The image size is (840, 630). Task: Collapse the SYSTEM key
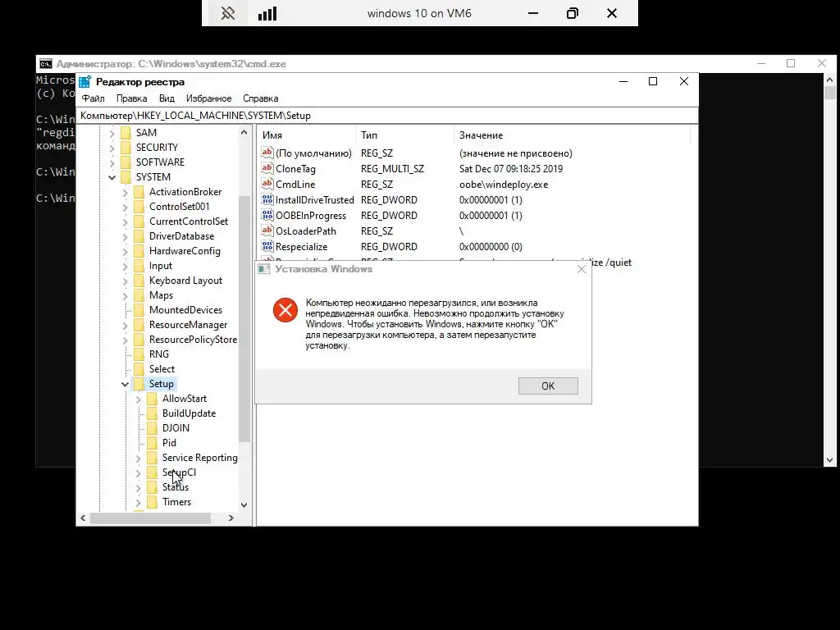(x=112, y=177)
